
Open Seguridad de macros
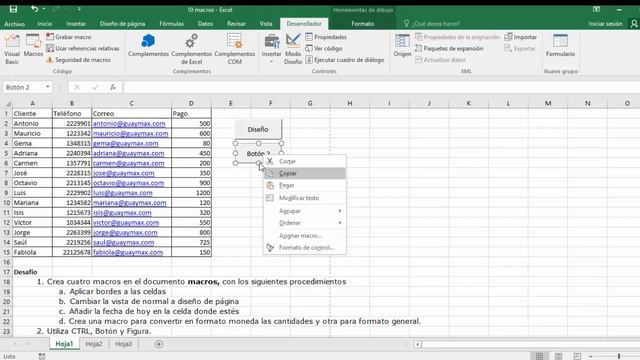(78, 60)
